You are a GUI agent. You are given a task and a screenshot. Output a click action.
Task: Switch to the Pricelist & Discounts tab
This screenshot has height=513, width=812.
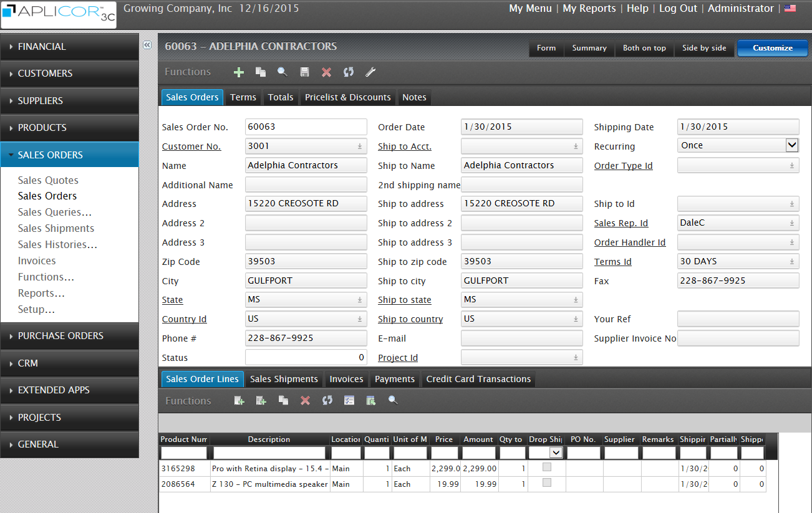tap(347, 97)
